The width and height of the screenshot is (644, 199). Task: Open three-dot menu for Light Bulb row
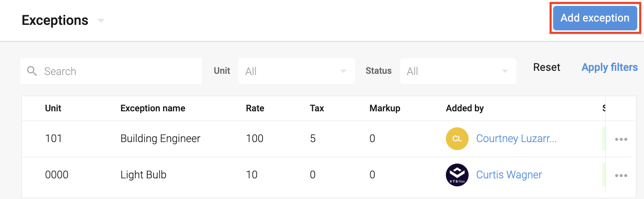(x=621, y=175)
